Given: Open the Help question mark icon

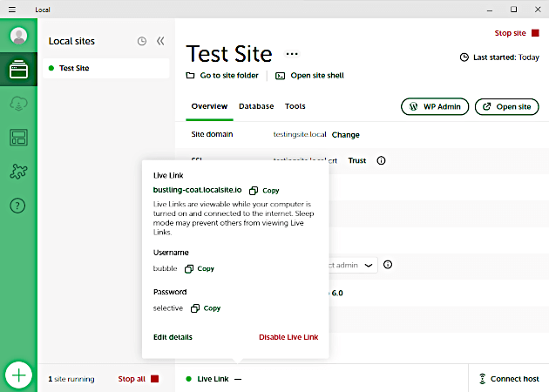Looking at the screenshot, I should pos(17,206).
